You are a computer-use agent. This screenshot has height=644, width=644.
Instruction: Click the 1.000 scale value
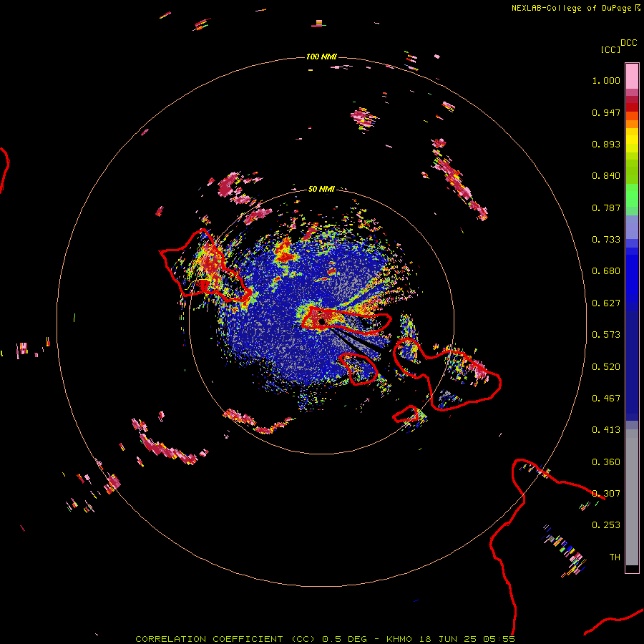tap(606, 80)
